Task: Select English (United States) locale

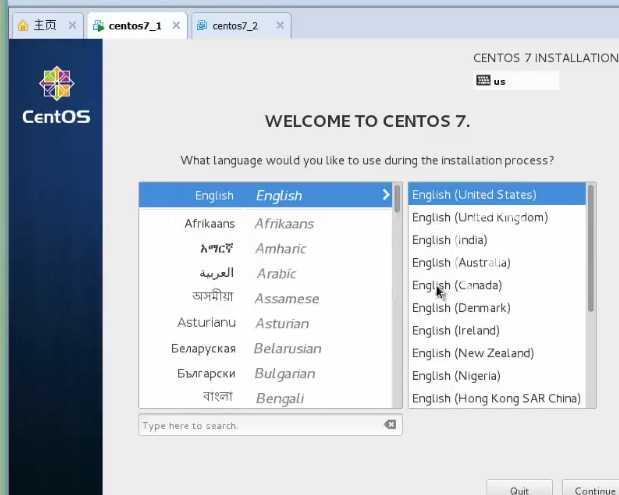Action: click(497, 194)
